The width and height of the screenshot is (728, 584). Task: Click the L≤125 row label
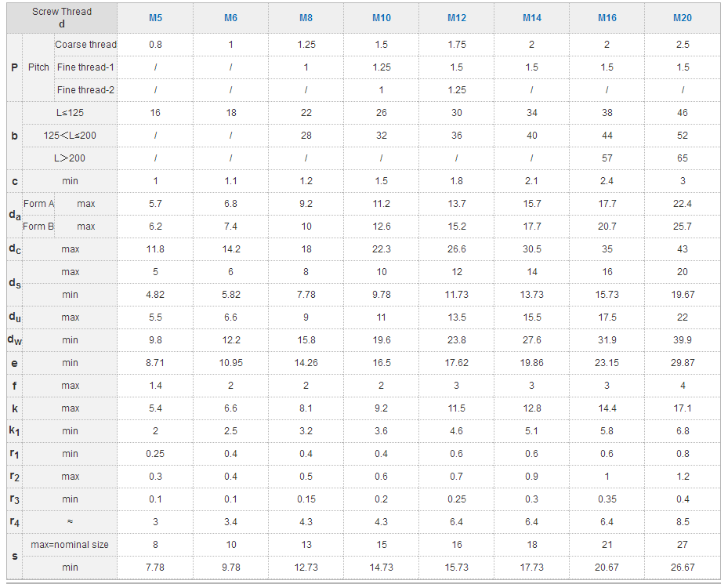click(70, 113)
